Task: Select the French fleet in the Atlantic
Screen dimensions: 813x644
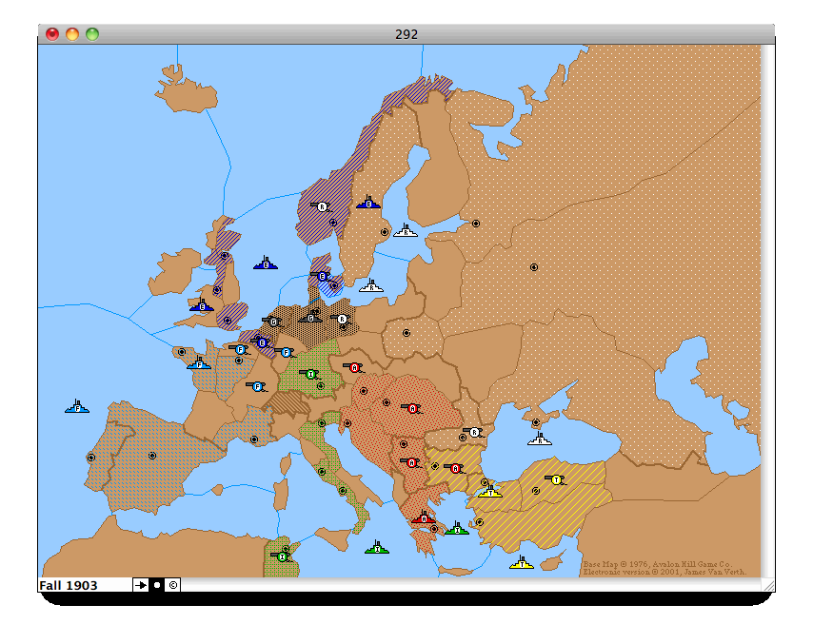Action: click(77, 407)
